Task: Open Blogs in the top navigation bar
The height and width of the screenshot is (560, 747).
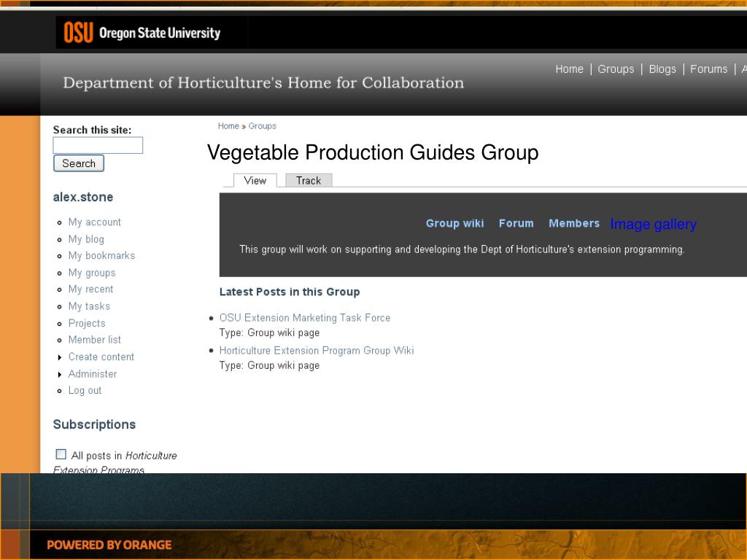Action: coord(662,69)
